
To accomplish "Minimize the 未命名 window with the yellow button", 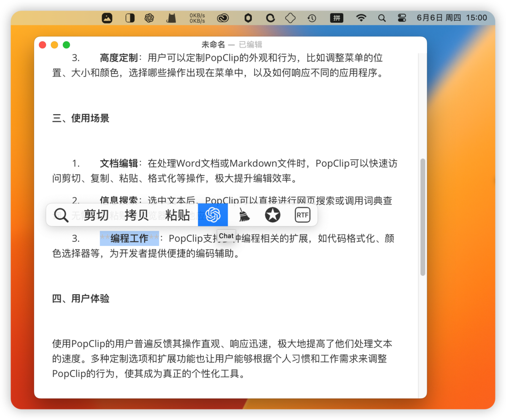I will pos(54,45).
